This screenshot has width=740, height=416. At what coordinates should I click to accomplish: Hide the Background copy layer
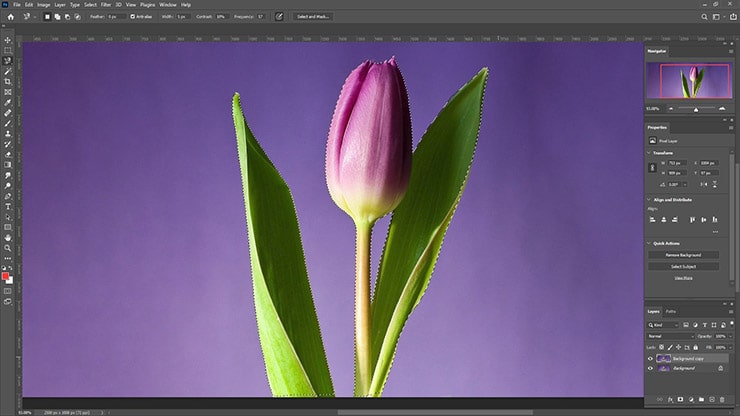point(651,357)
